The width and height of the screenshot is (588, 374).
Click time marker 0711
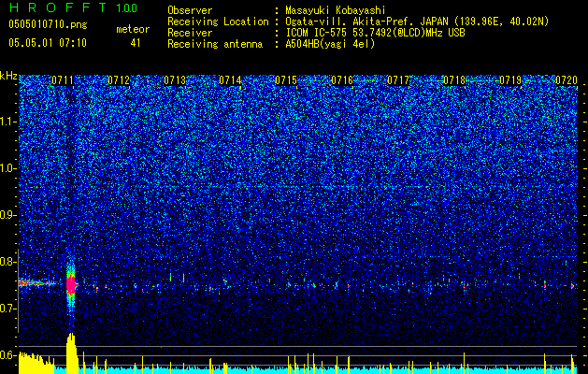click(63, 80)
